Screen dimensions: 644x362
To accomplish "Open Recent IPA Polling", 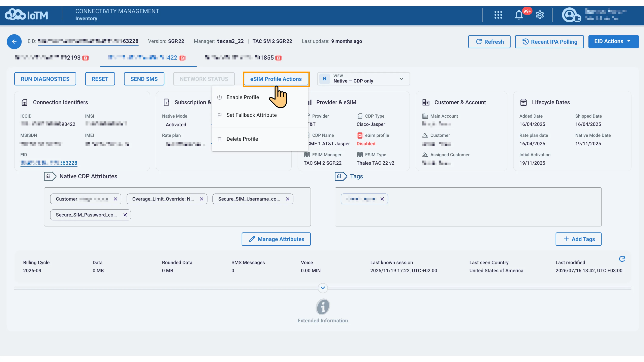I will click(x=549, y=42).
